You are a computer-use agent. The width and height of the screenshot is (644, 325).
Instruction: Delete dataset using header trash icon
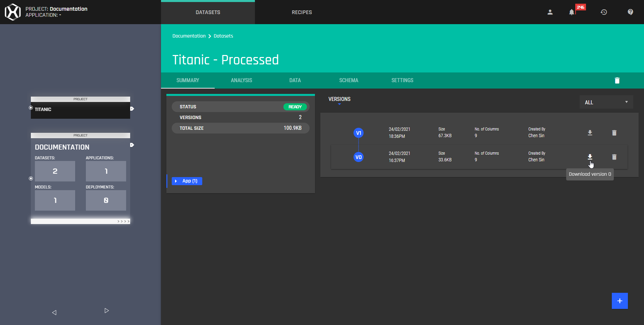[x=617, y=80]
